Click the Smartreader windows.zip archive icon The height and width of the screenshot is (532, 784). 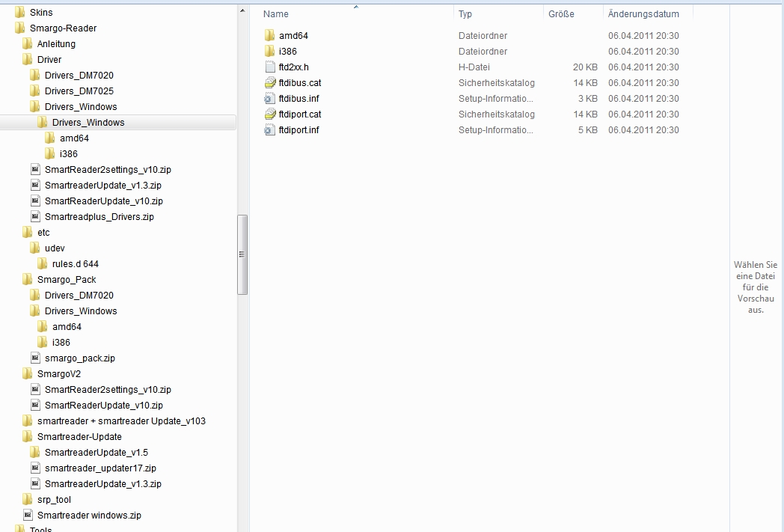(x=28, y=516)
